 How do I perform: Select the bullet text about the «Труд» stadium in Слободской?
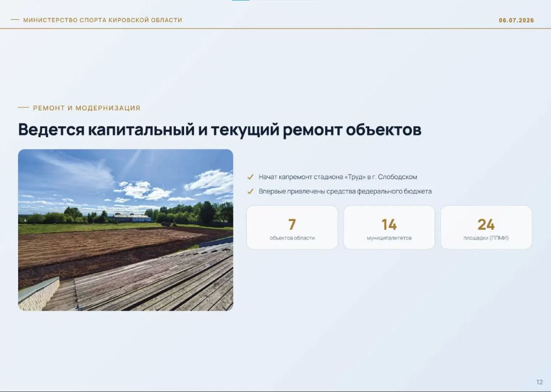(x=337, y=177)
